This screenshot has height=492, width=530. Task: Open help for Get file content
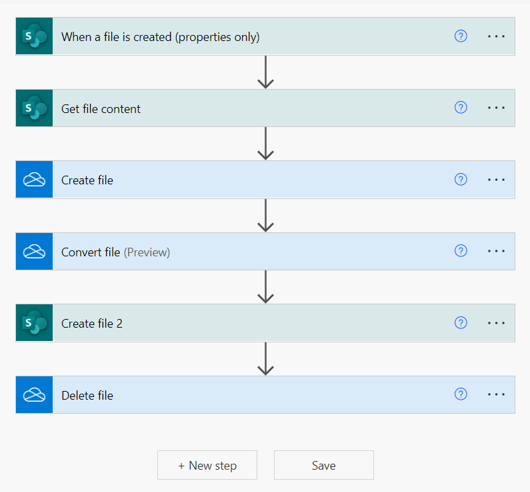point(461,107)
